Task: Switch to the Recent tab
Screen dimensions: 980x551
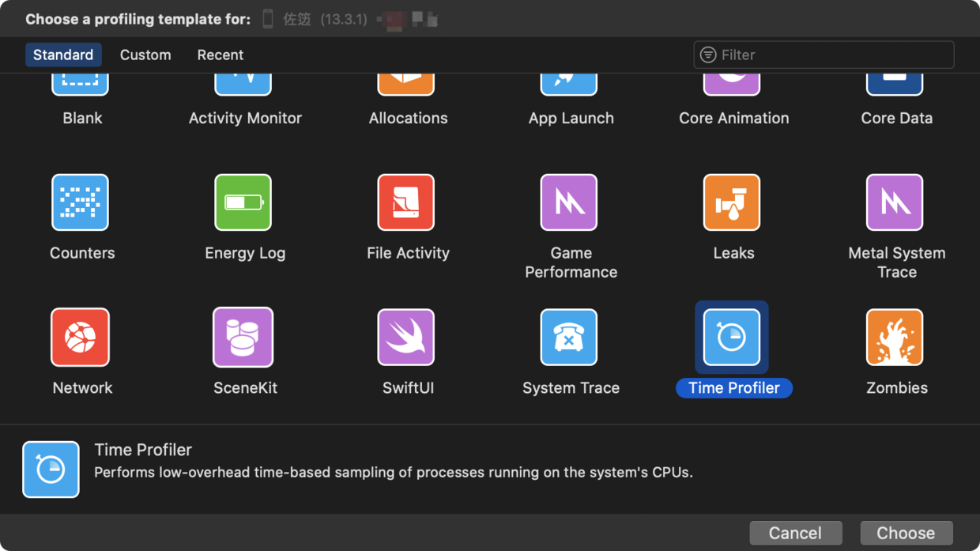Action: coord(220,55)
